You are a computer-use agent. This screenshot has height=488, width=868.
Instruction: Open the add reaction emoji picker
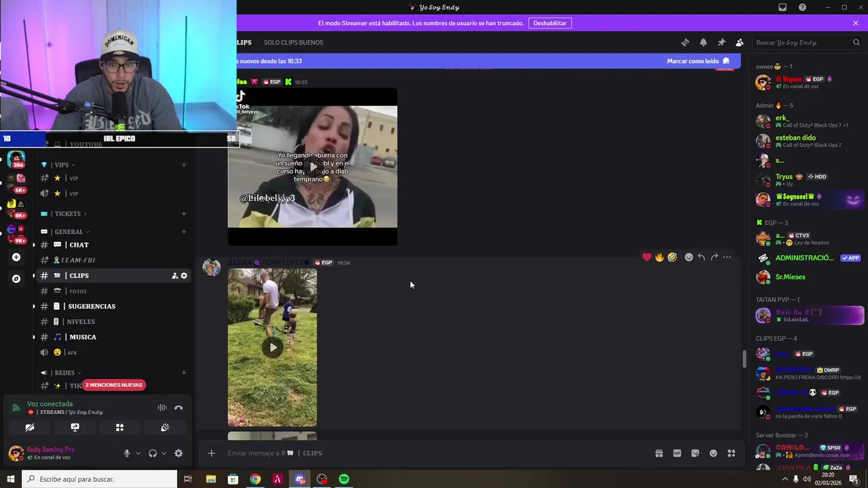pyautogui.click(x=689, y=257)
